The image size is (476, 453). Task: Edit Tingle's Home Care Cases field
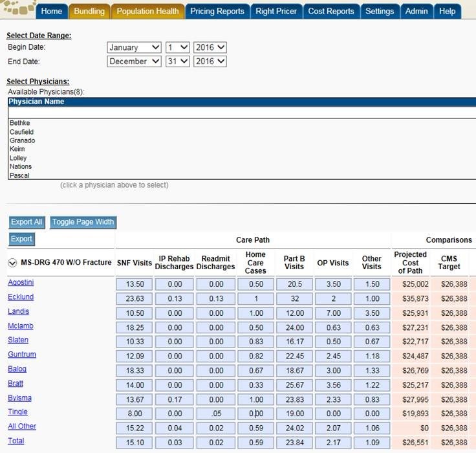(255, 414)
